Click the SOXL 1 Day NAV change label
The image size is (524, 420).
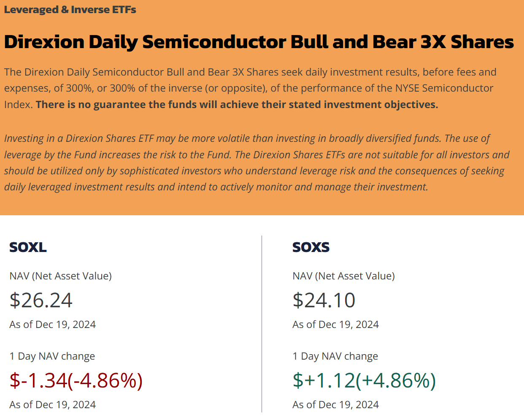52,356
